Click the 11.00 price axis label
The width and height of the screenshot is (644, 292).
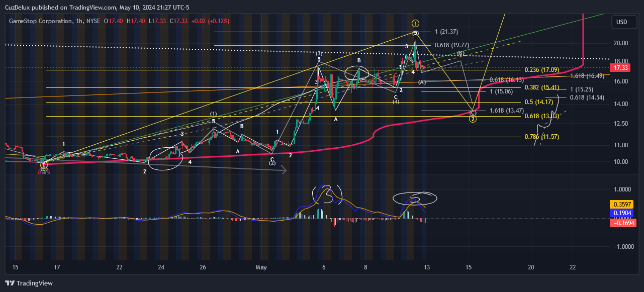(x=621, y=145)
